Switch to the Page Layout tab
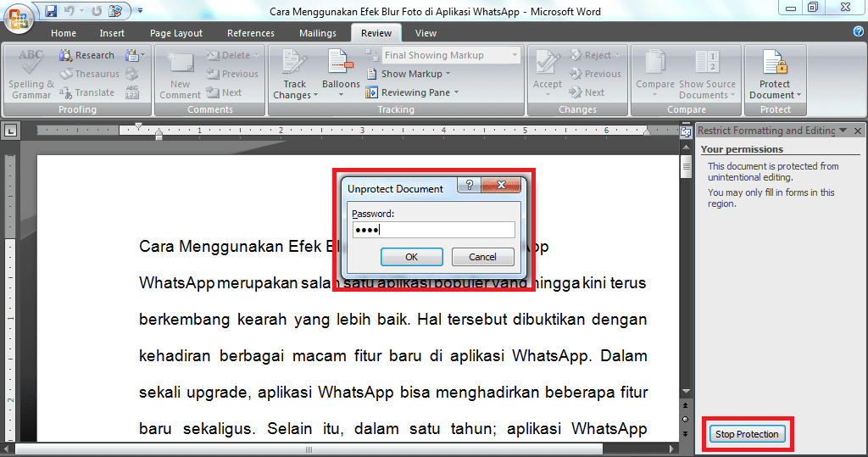Image resolution: width=868 pixels, height=457 pixels. 176,33
